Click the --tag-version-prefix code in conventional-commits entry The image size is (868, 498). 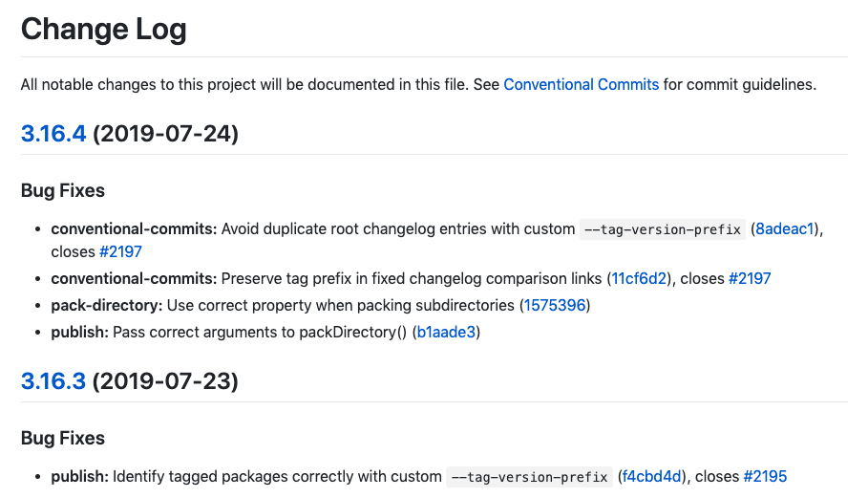coord(663,229)
